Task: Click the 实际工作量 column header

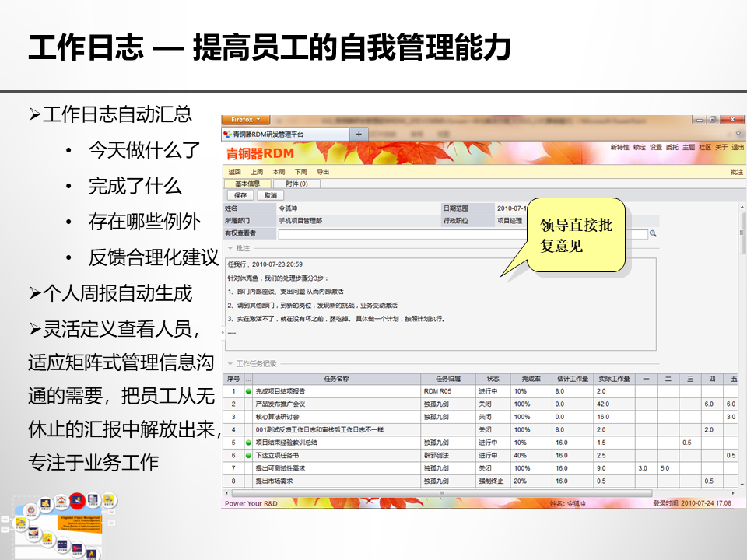Action: (x=615, y=379)
